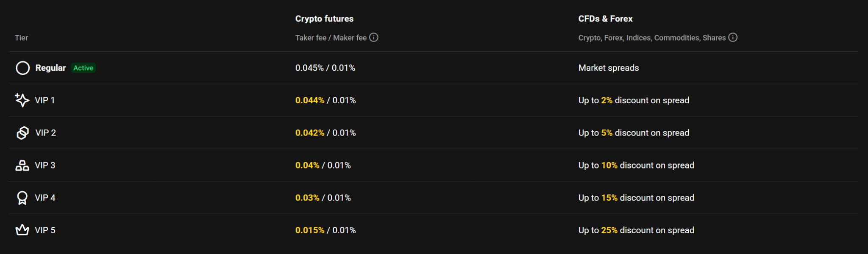Viewport: 868px width, 254px height.
Task: Click the VIP 2 hexagon icon
Action: [x=22, y=133]
